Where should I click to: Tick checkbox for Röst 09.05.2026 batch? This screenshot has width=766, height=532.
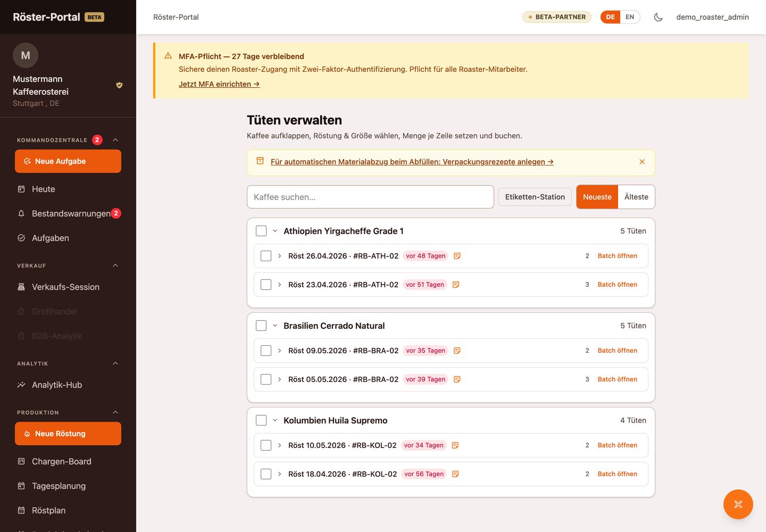(x=266, y=351)
